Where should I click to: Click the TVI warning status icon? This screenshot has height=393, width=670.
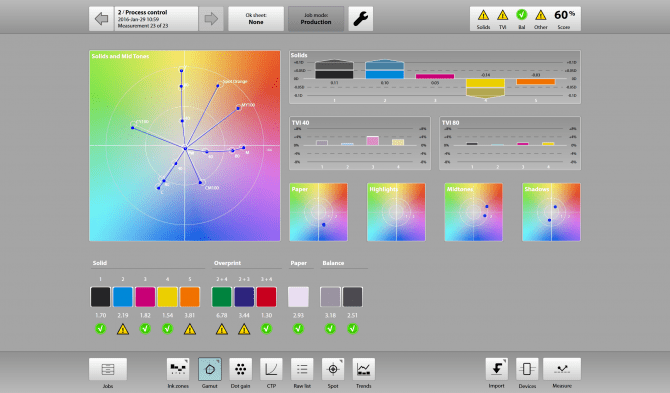click(x=502, y=15)
